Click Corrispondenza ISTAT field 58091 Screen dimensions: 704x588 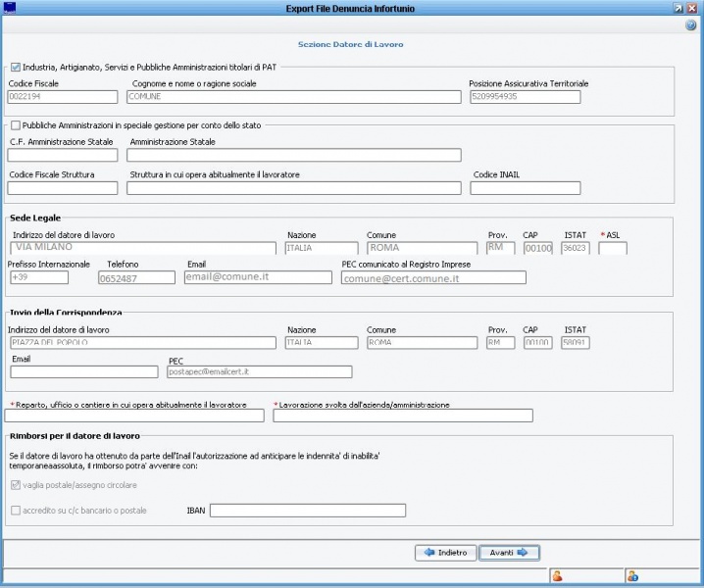coord(576,343)
